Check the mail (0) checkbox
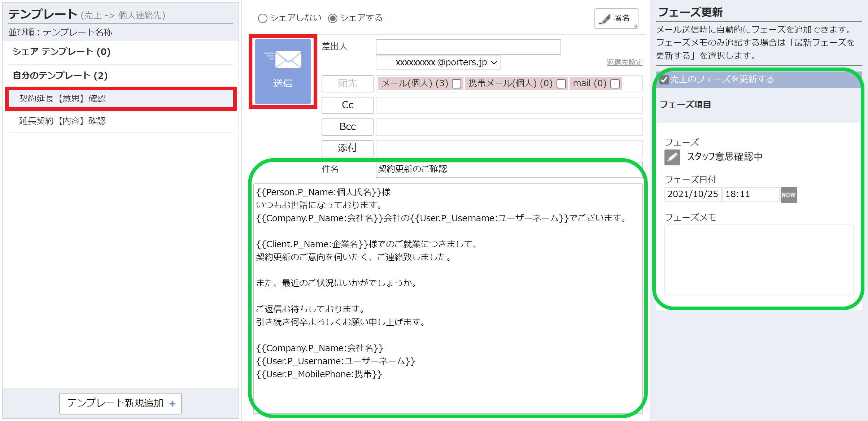868x421 pixels. pyautogui.click(x=615, y=84)
